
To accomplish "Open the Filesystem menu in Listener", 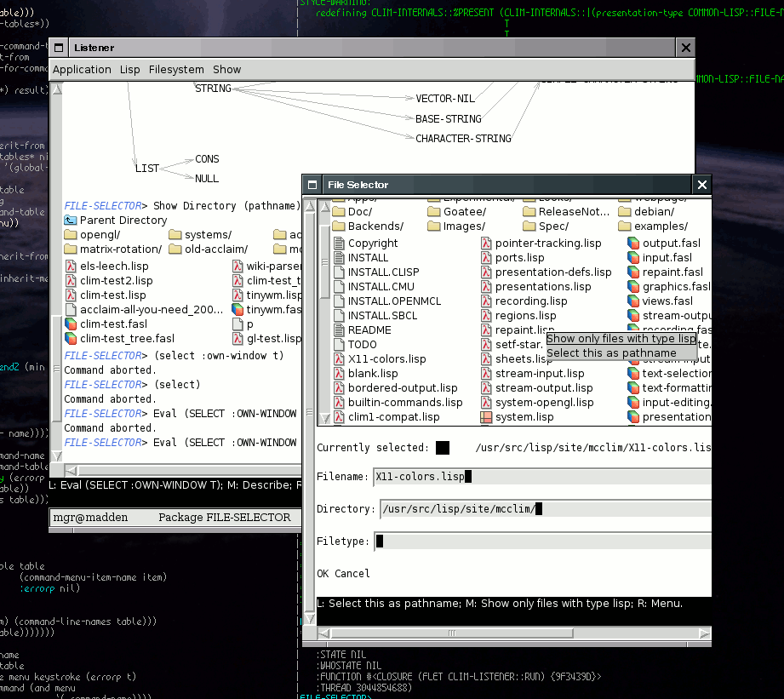I will (x=176, y=70).
